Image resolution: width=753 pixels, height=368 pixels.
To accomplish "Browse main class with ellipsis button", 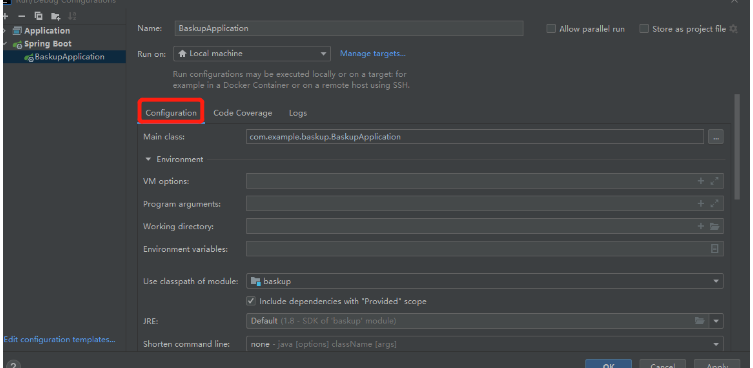I will click(x=716, y=137).
